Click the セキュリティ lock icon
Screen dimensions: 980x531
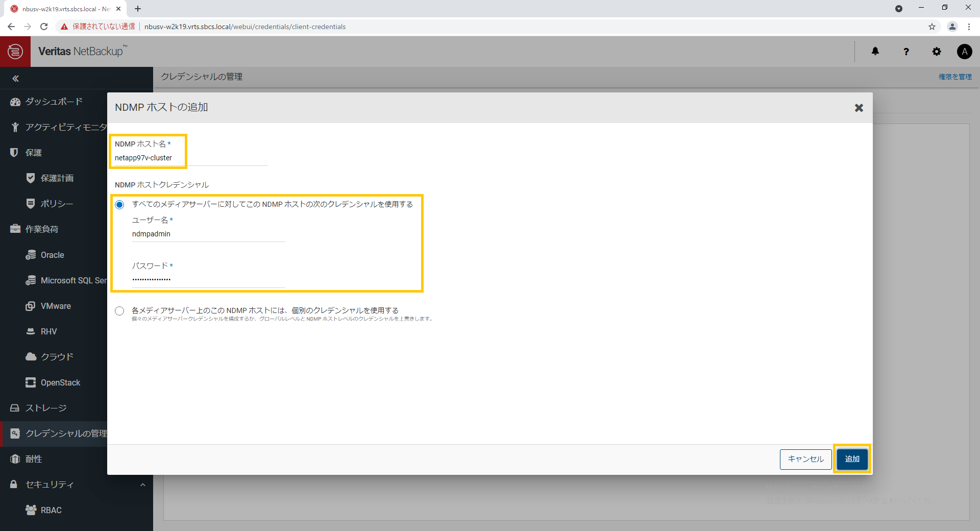point(14,484)
